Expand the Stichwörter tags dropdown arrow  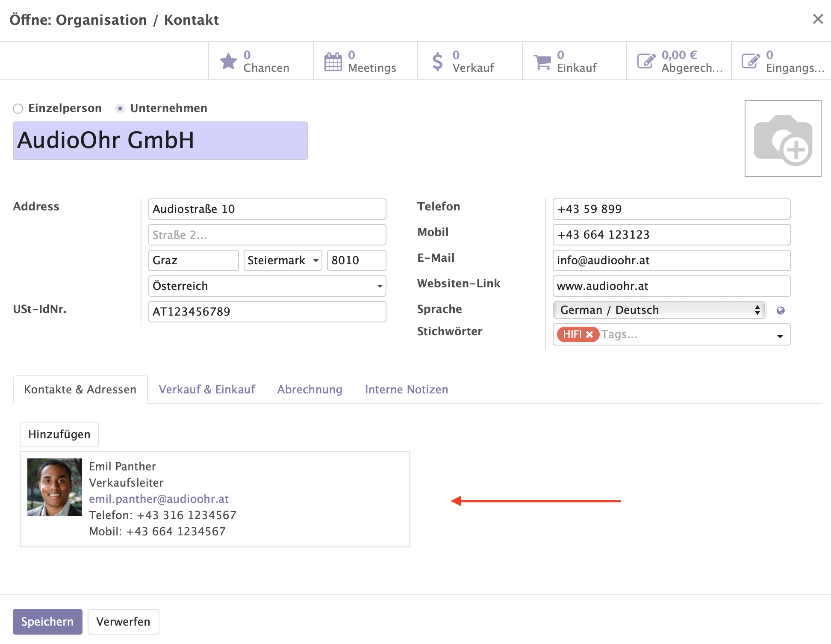(x=780, y=337)
